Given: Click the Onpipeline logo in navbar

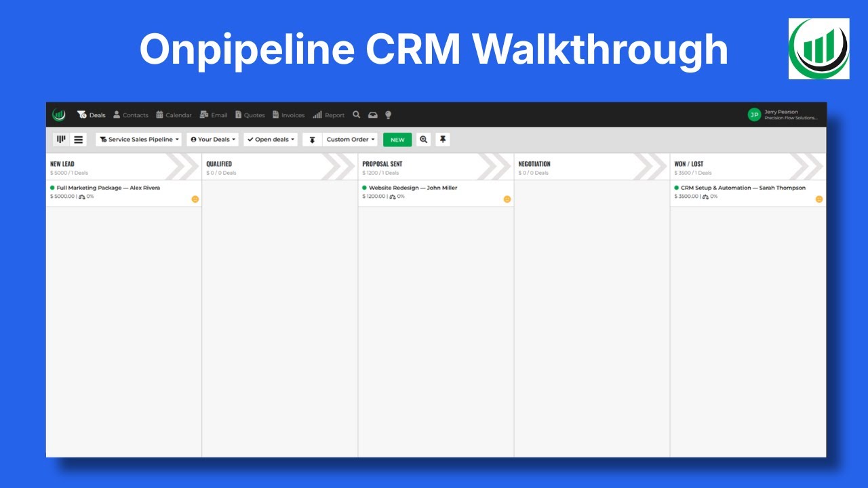Looking at the screenshot, I should (x=59, y=115).
